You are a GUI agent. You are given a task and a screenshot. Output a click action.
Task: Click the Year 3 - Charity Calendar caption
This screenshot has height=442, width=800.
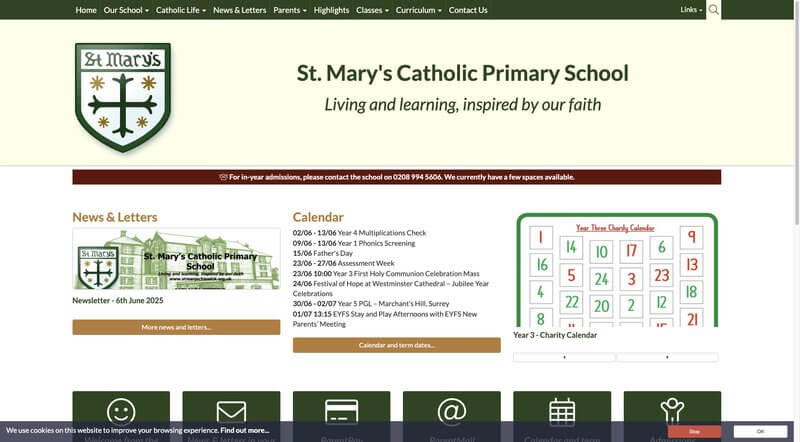pyautogui.click(x=555, y=335)
